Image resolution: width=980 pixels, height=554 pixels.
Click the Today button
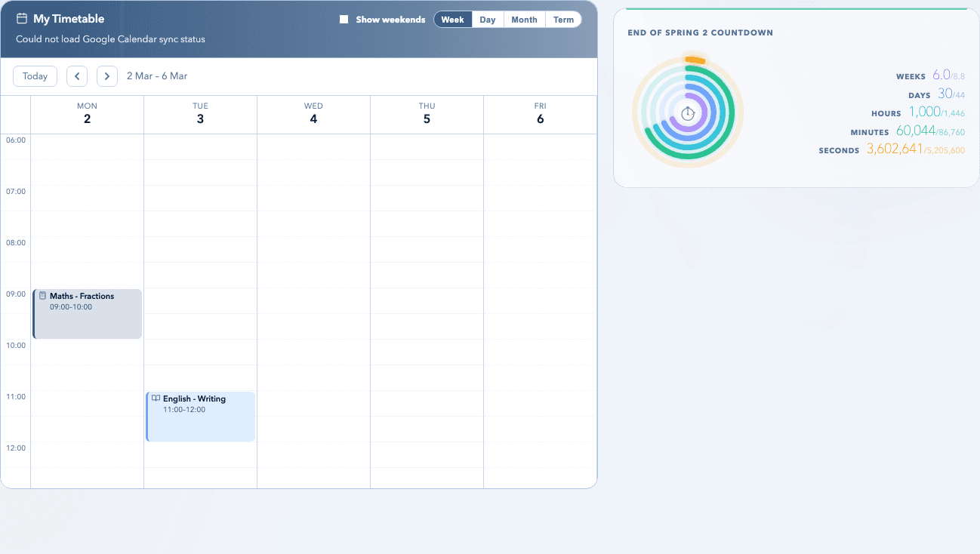[x=34, y=75]
